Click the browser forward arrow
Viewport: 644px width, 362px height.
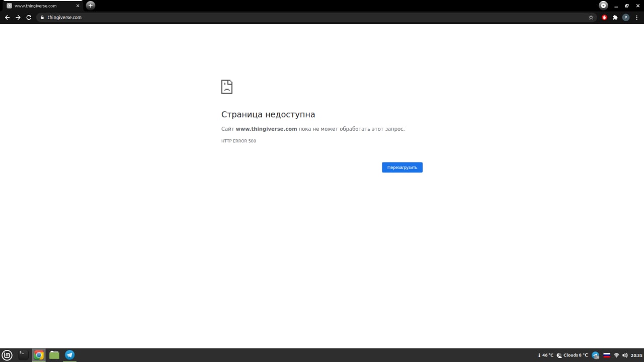(18, 17)
